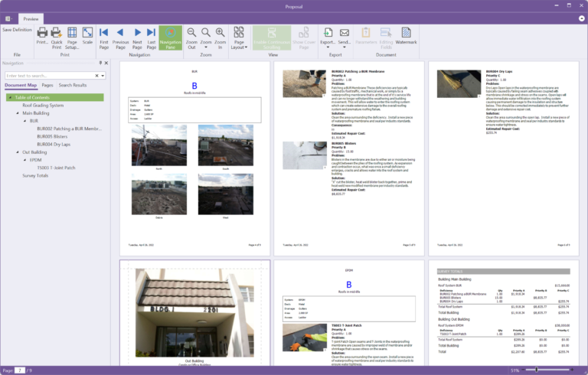Toggle the Navigation Pane button
The height and width of the screenshot is (375, 588).
[170, 37]
